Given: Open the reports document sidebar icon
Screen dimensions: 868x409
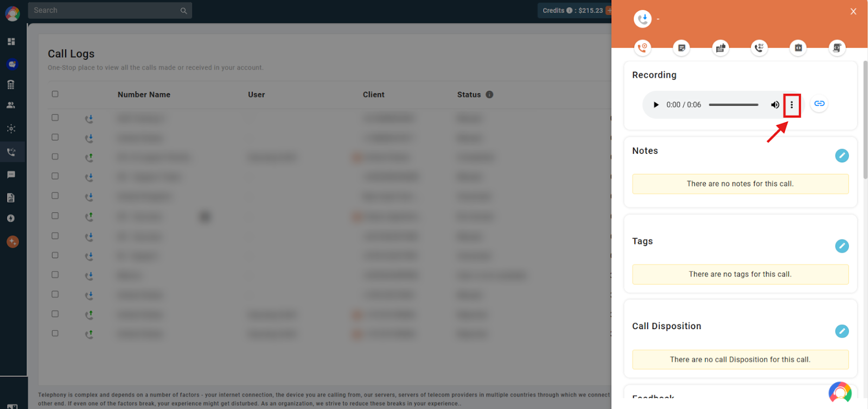Looking at the screenshot, I should pos(11,198).
